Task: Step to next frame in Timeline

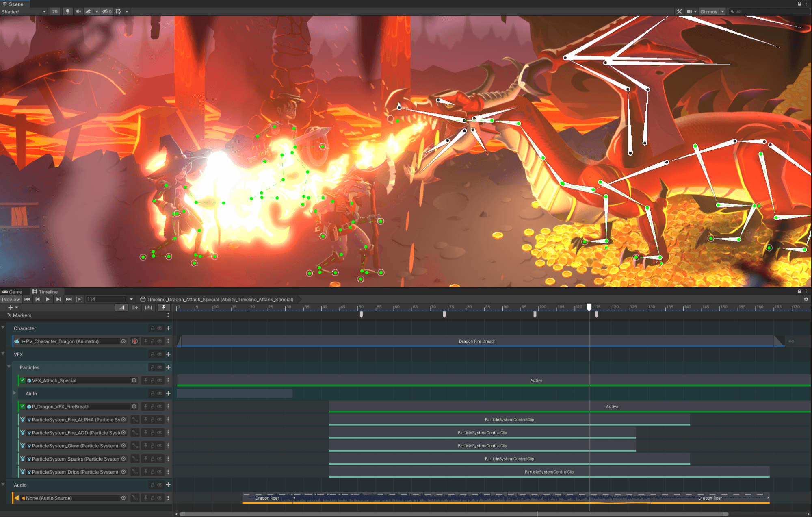Action: pos(58,299)
